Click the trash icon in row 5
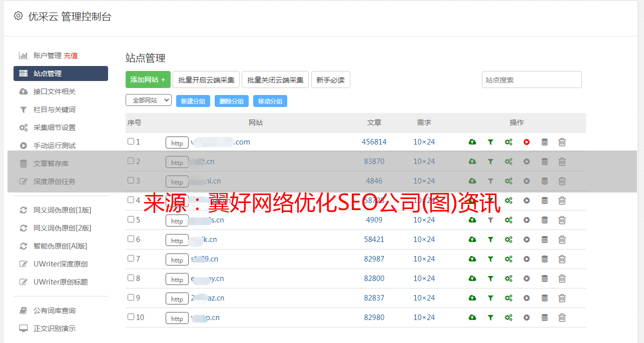The height and width of the screenshot is (343, 644). pyautogui.click(x=562, y=220)
